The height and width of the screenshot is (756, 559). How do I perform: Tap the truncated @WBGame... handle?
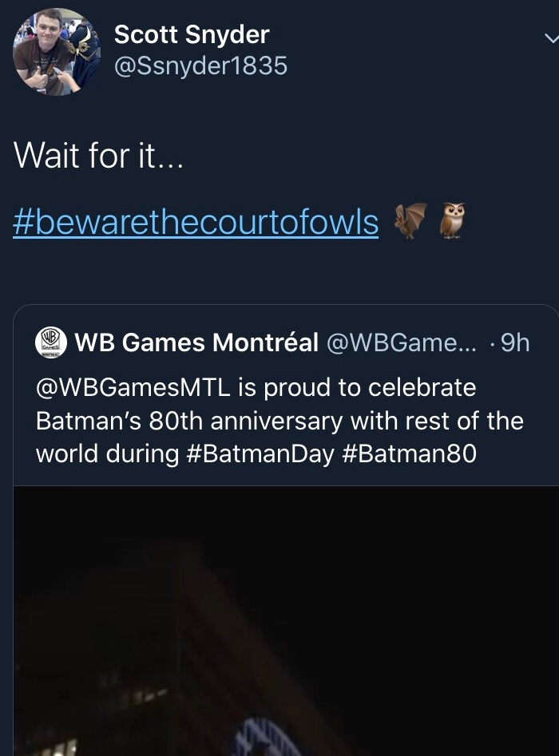401,342
